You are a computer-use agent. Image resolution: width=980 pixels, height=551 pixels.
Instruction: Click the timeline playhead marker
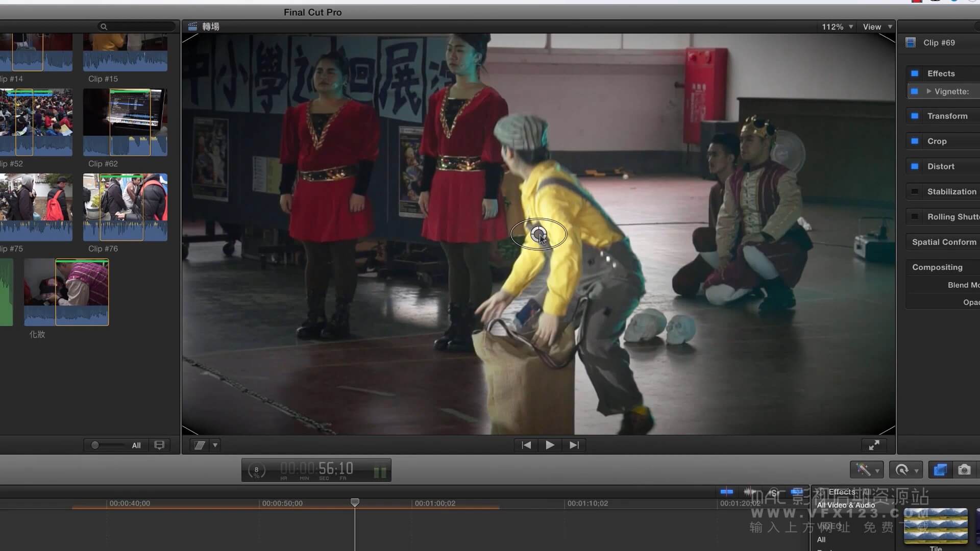[x=355, y=503]
